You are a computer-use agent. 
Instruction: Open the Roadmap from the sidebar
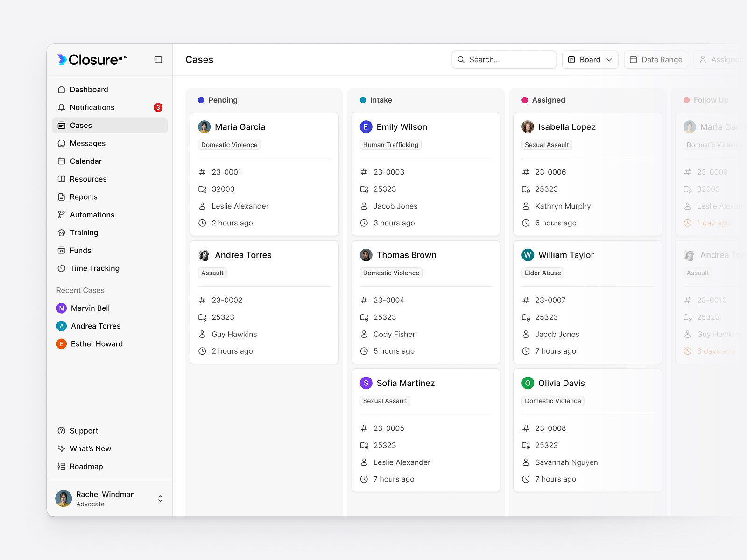pyautogui.click(x=86, y=466)
